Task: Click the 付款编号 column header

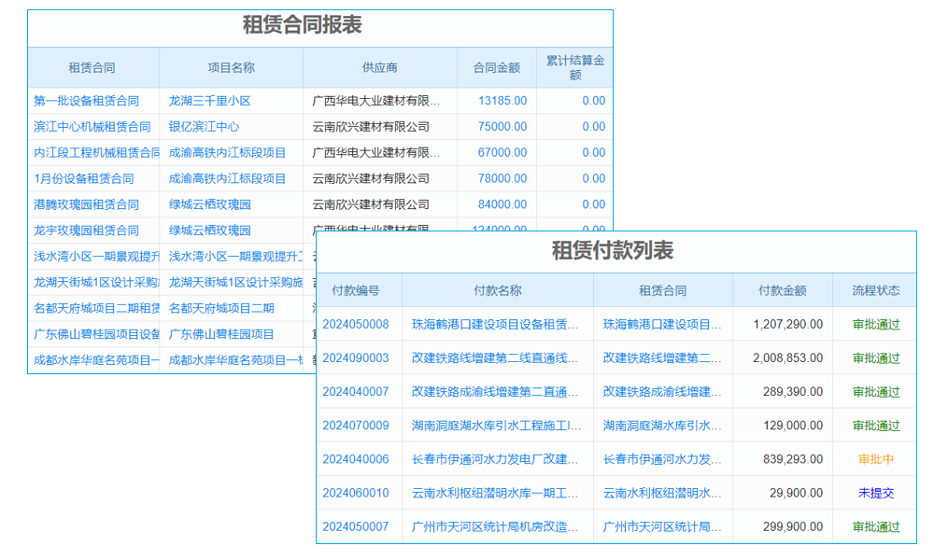Action: pos(360,290)
